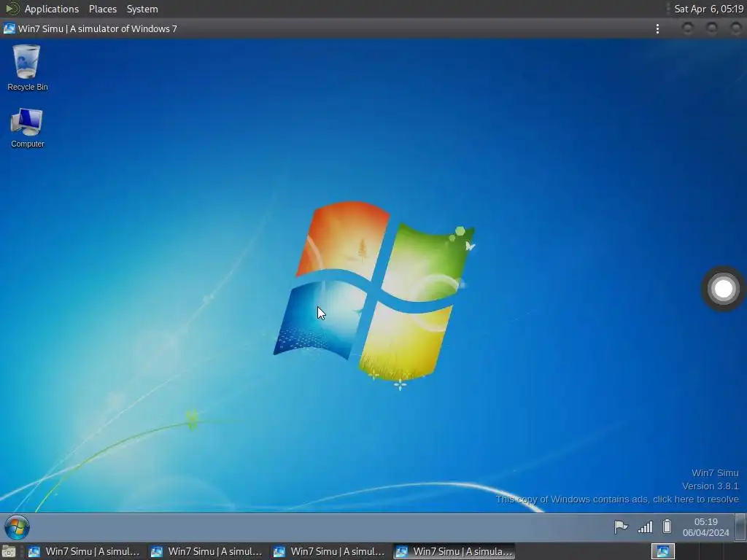Viewport: 747px width, 560px height.
Task: Tap the floating white circle button
Action: 723,289
